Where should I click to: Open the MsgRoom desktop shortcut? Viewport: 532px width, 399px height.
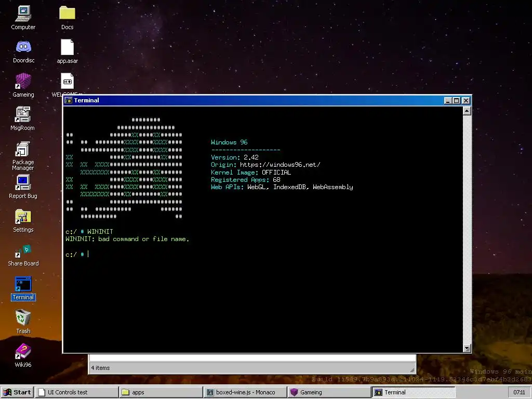click(22, 119)
